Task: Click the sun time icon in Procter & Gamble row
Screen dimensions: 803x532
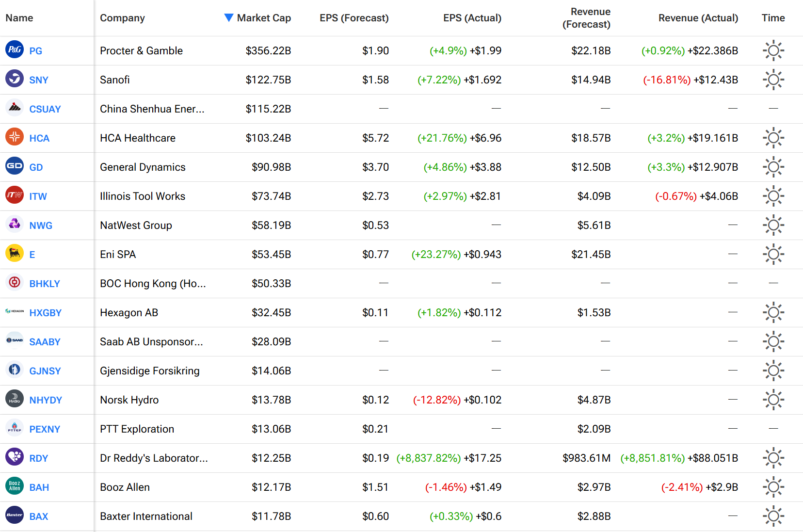Action: (773, 50)
